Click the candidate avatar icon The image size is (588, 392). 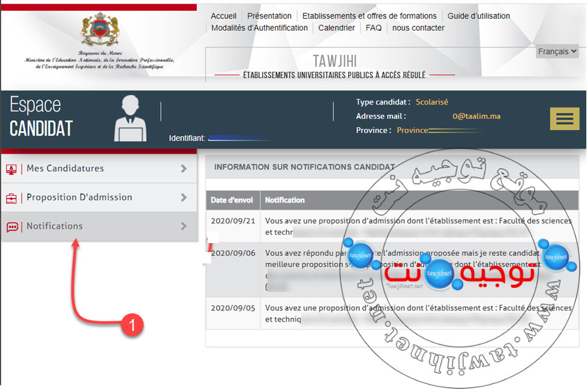pyautogui.click(x=130, y=118)
